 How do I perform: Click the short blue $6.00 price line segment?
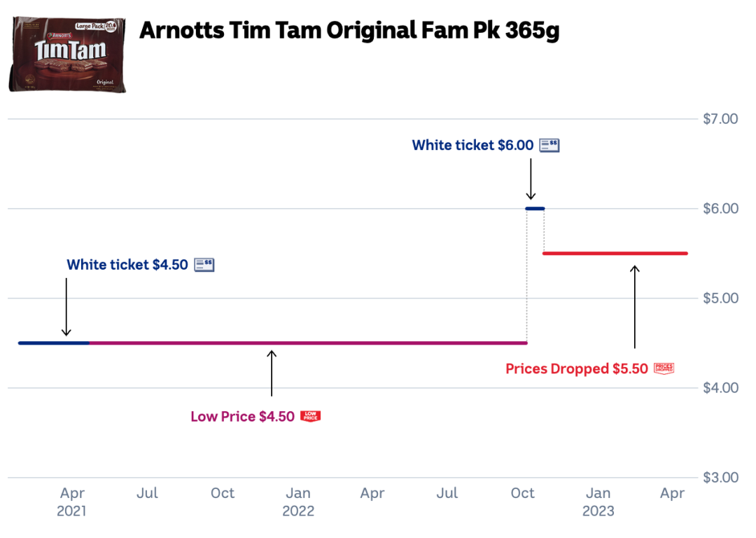tap(535, 209)
